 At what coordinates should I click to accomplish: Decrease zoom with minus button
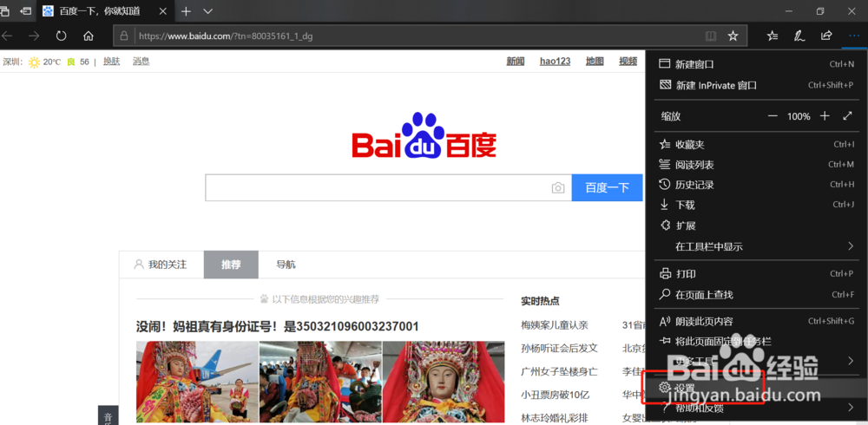click(773, 116)
